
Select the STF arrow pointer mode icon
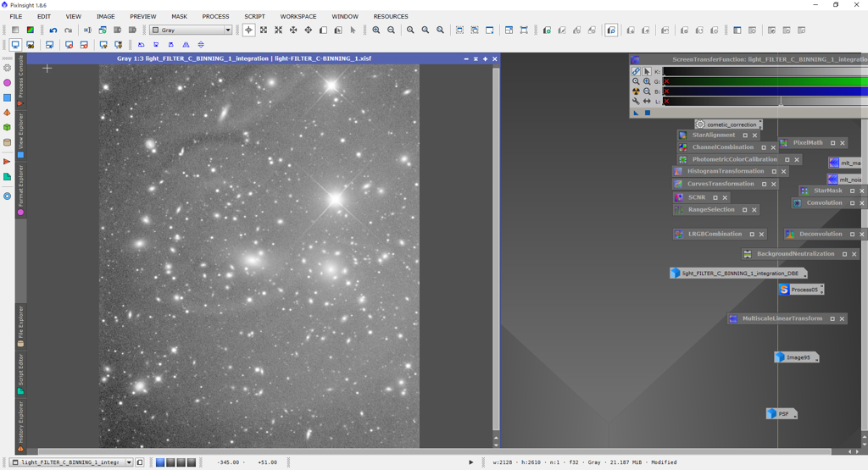tap(647, 71)
